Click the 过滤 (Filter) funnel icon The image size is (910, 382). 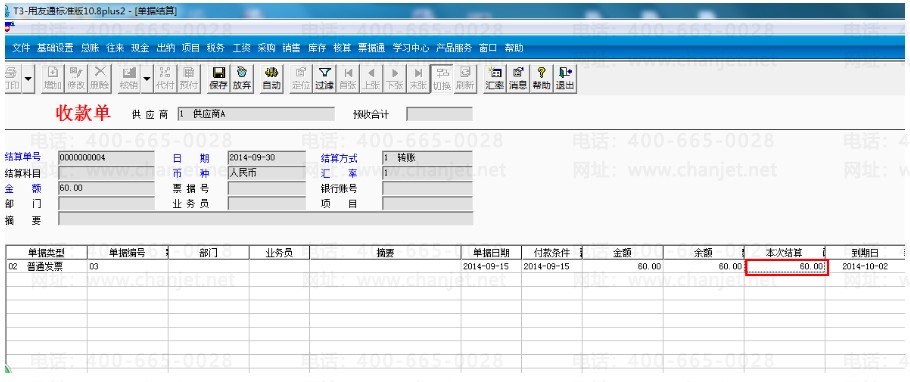324,78
